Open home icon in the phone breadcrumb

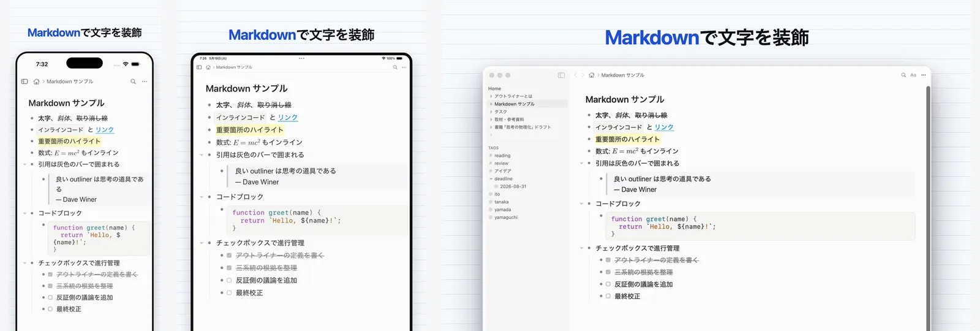(36, 82)
